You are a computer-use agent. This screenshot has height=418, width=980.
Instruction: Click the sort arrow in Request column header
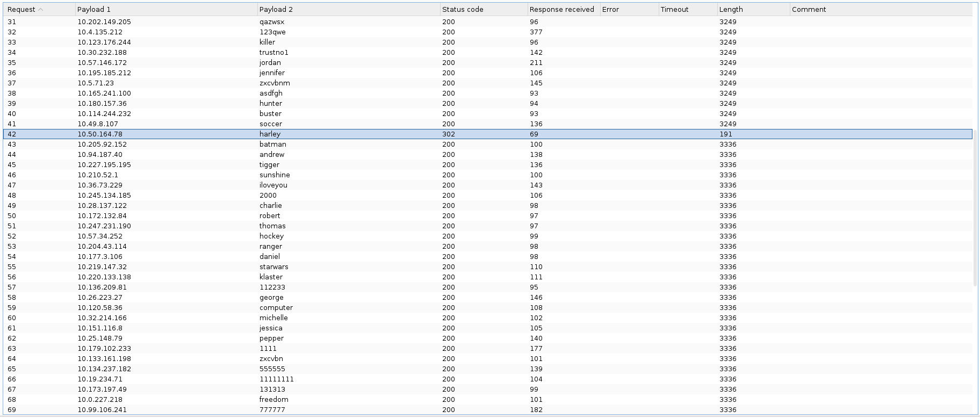click(41, 10)
